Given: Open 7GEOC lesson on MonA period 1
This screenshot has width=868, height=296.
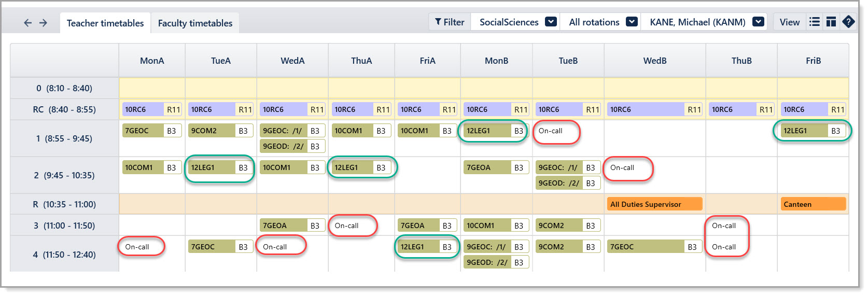Looking at the screenshot, I should [152, 131].
